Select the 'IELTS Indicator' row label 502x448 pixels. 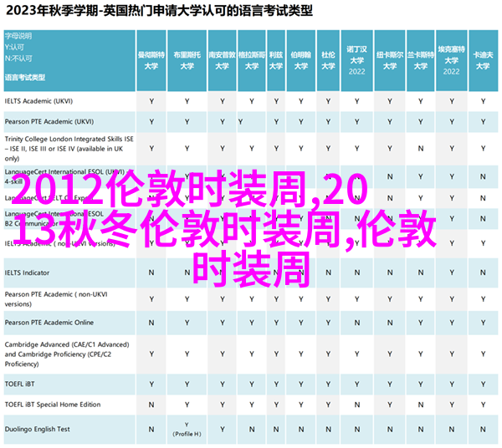(x=28, y=272)
